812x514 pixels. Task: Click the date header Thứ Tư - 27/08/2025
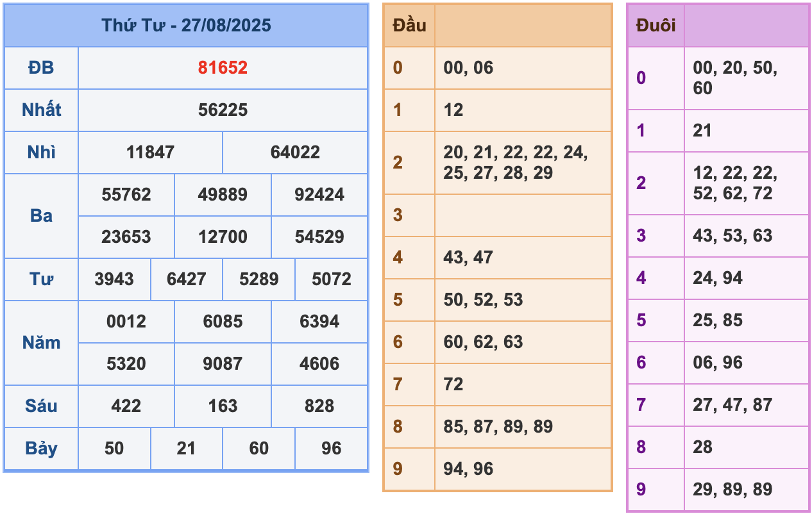click(186, 26)
